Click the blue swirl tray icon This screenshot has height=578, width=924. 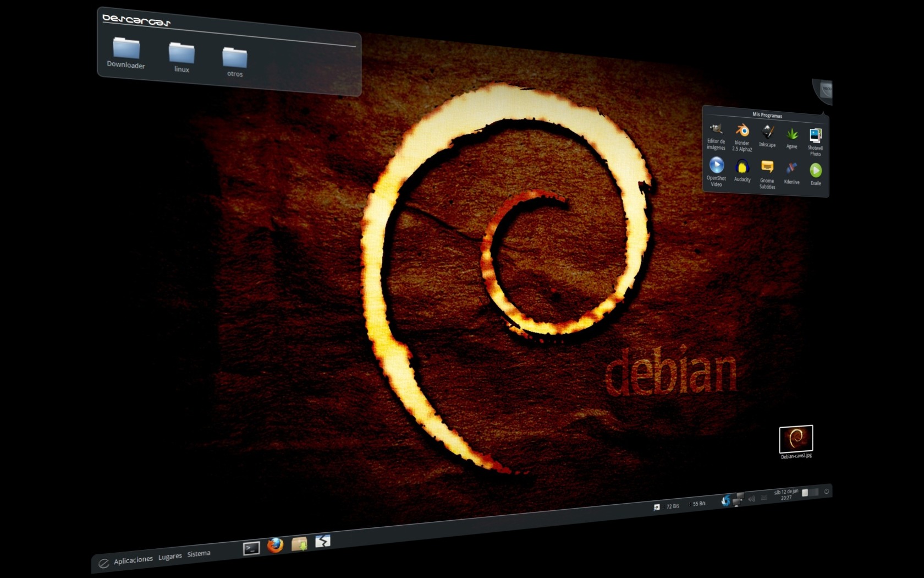click(x=726, y=500)
